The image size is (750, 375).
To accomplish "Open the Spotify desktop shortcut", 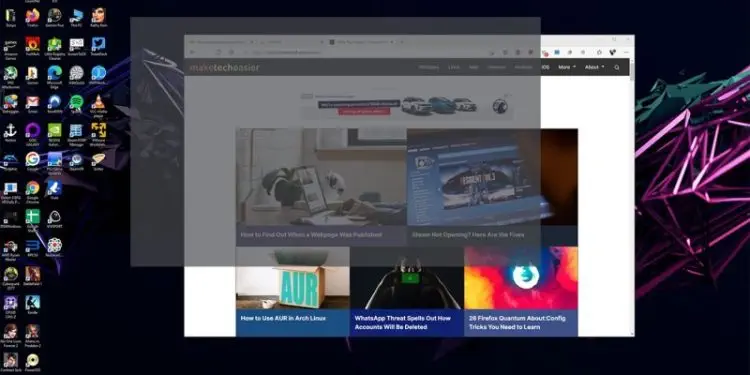I will [76, 103].
